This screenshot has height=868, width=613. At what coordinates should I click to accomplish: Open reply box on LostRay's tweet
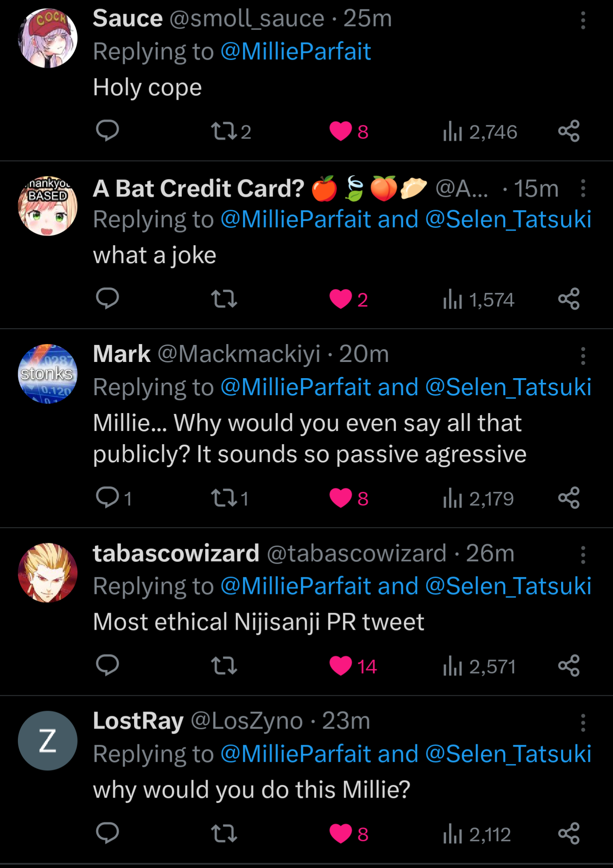[x=107, y=833]
